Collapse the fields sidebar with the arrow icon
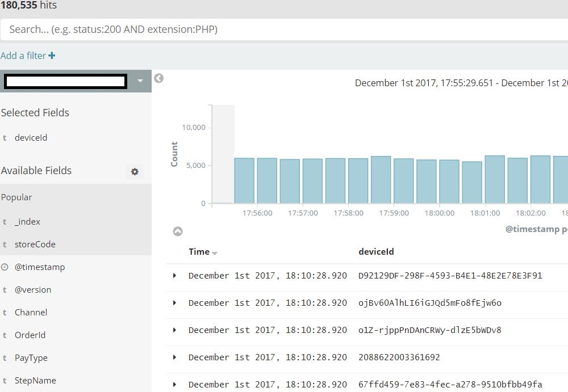 click(158, 78)
